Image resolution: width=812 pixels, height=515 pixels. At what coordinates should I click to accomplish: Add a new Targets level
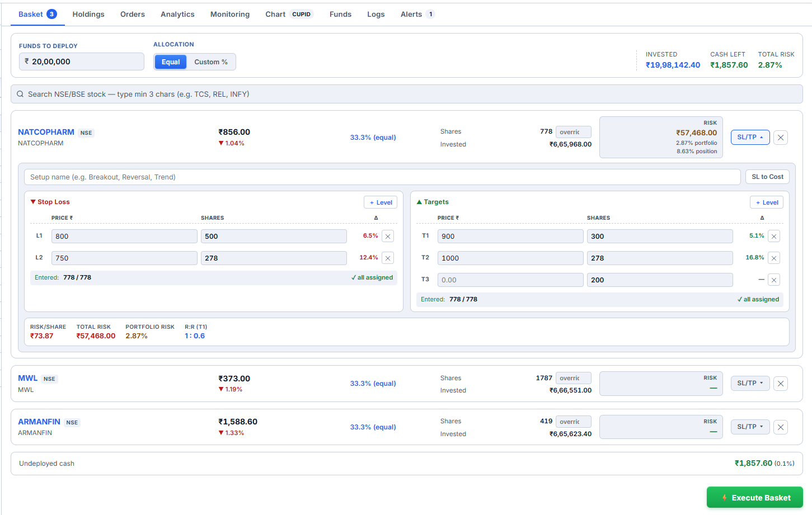[767, 202]
